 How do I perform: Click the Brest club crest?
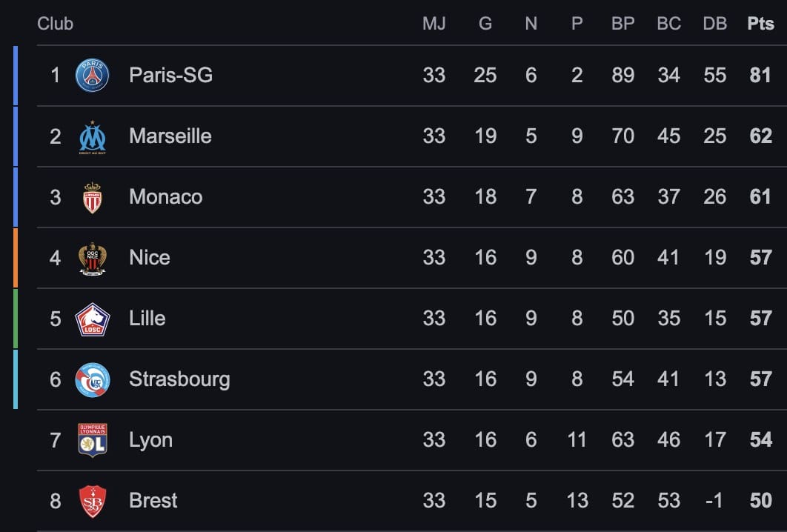pos(93,501)
